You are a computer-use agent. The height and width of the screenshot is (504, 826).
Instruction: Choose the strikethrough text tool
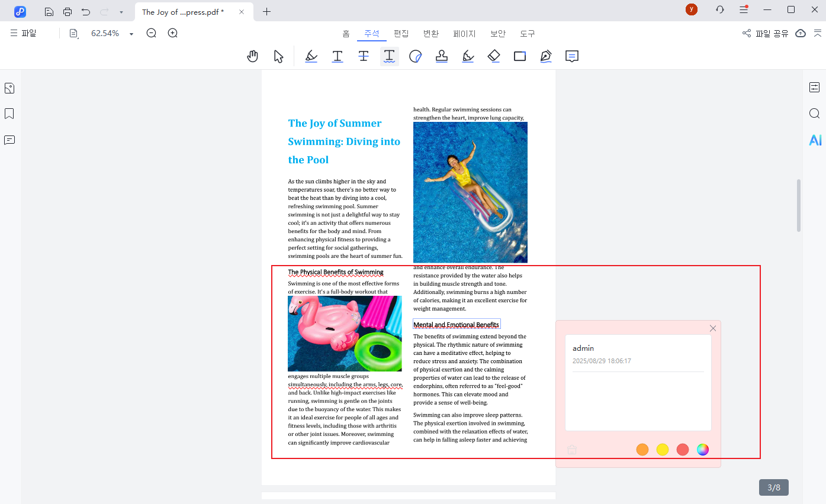coord(364,56)
